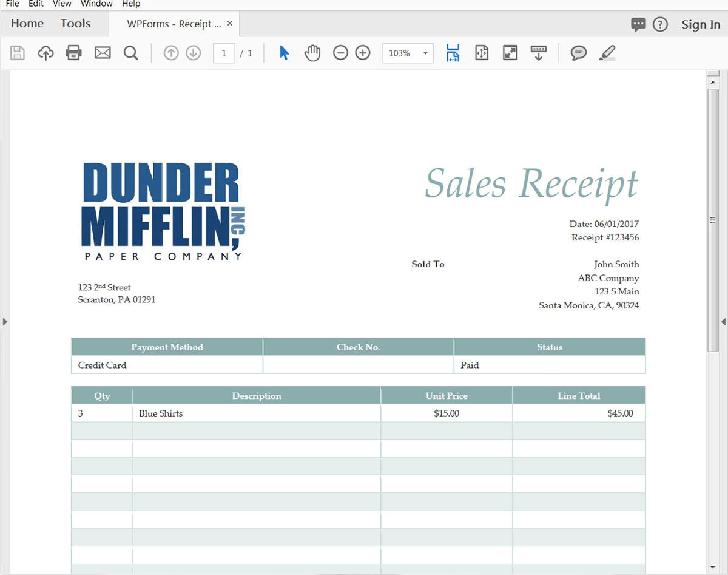Image resolution: width=728 pixels, height=575 pixels.
Task: Click Scranton, PA 01291 address line
Action: (116, 299)
